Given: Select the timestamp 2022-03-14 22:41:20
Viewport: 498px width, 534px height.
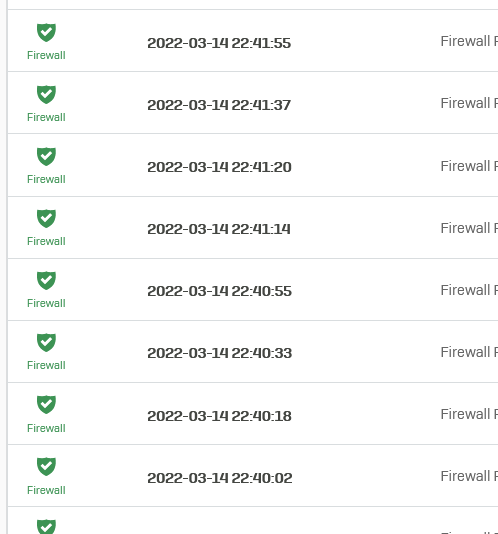Looking at the screenshot, I should pyautogui.click(x=219, y=167).
